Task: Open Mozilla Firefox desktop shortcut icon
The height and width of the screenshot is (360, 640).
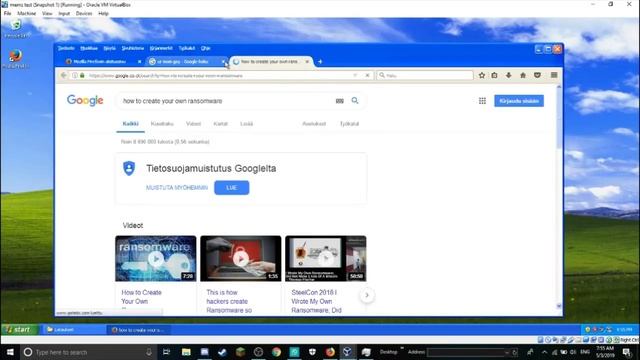Action: point(16,59)
